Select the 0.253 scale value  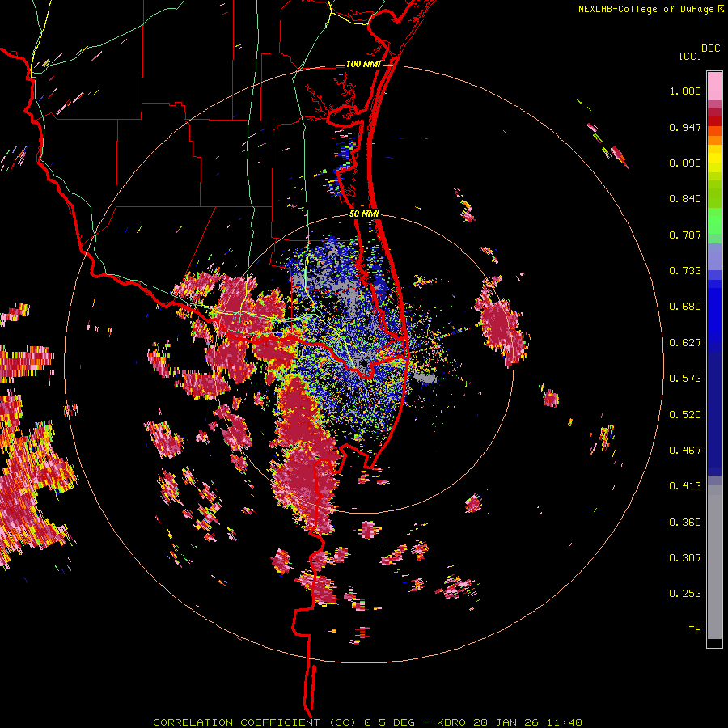pos(685,594)
